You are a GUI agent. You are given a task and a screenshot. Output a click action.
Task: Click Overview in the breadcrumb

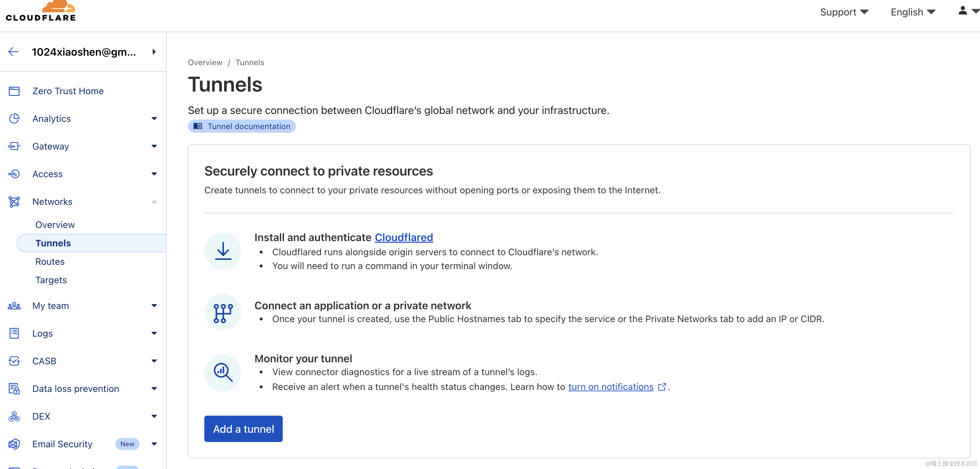205,62
